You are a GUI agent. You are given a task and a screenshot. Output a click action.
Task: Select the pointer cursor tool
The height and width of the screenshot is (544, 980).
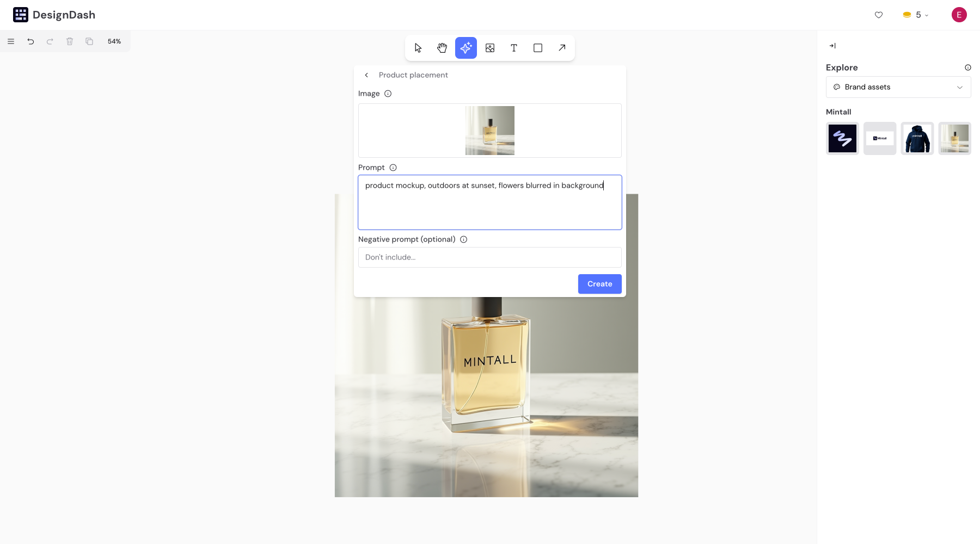point(418,48)
